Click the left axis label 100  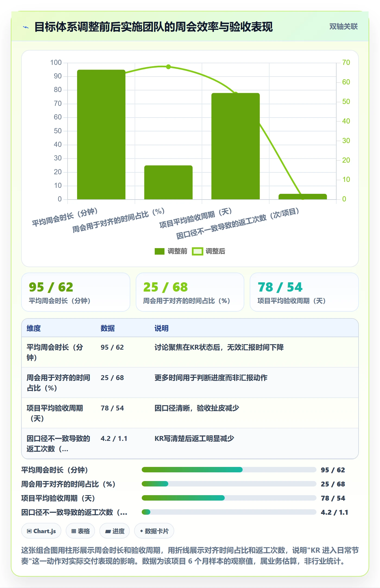pos(56,62)
